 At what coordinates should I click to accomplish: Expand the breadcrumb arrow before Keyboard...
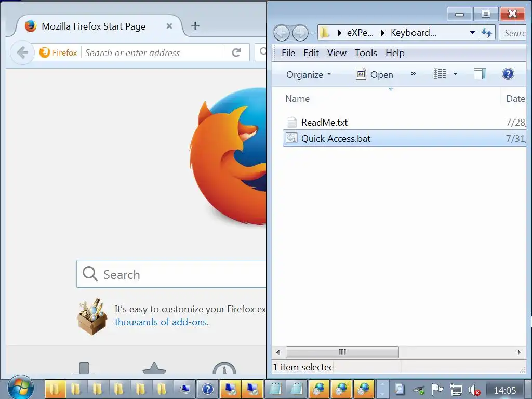pyautogui.click(x=383, y=33)
